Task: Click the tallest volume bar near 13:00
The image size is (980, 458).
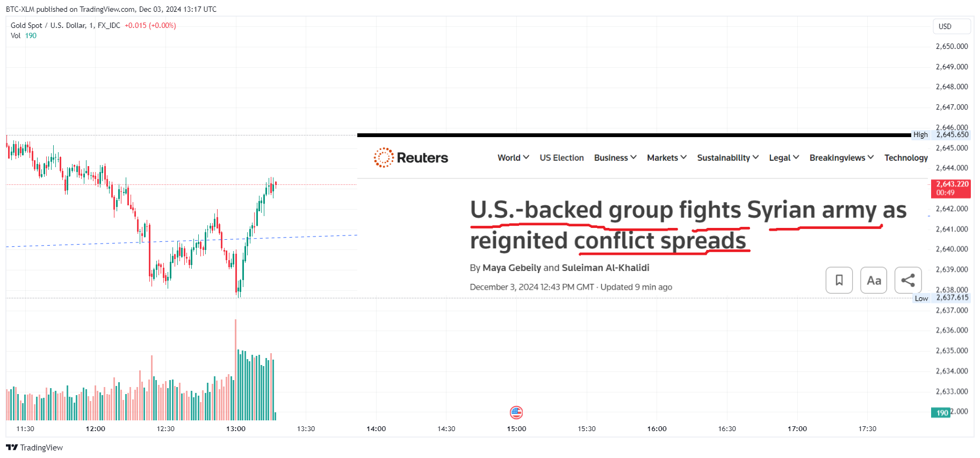Action: point(235,369)
